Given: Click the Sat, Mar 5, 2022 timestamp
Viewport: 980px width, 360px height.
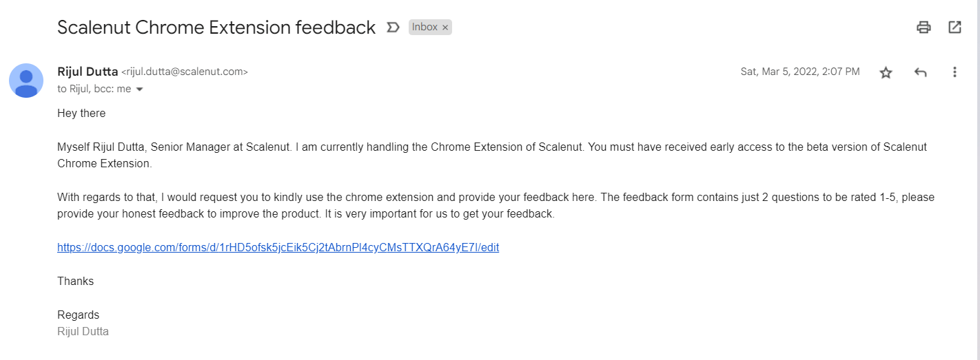Looking at the screenshot, I should click(800, 72).
